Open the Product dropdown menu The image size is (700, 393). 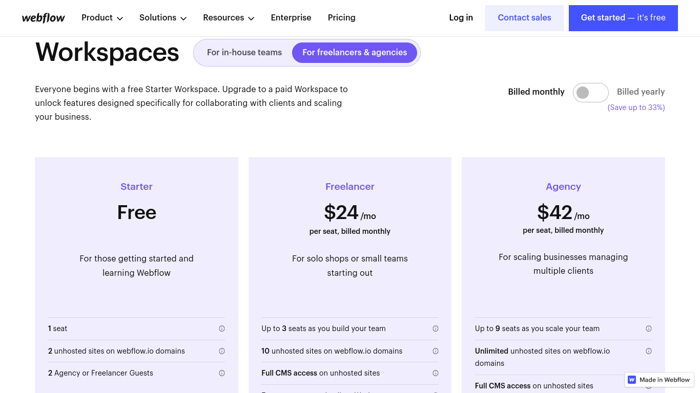coord(102,18)
